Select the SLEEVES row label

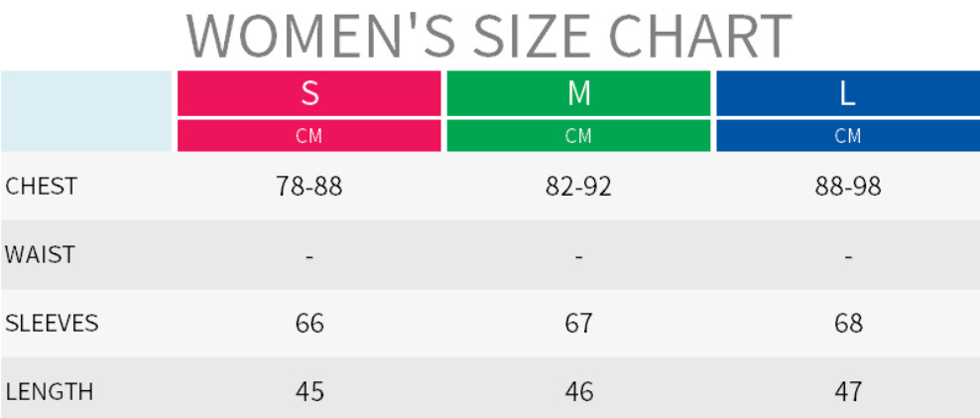point(52,323)
